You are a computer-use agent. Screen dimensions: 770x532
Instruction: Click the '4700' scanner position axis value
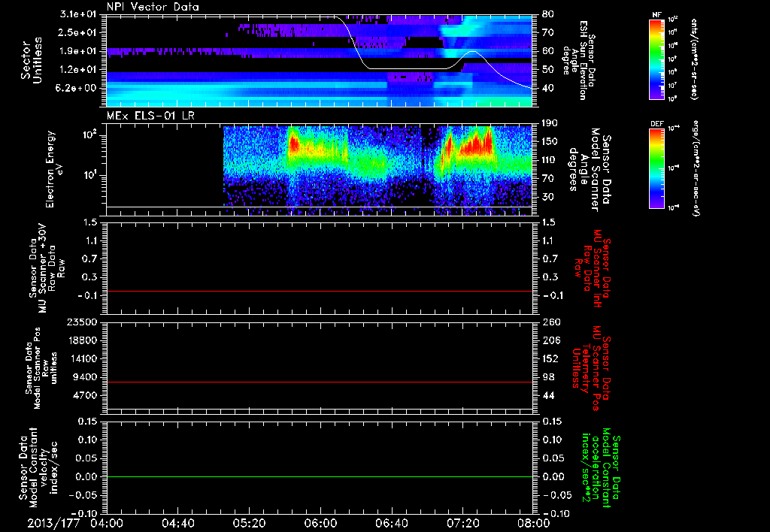[84, 395]
